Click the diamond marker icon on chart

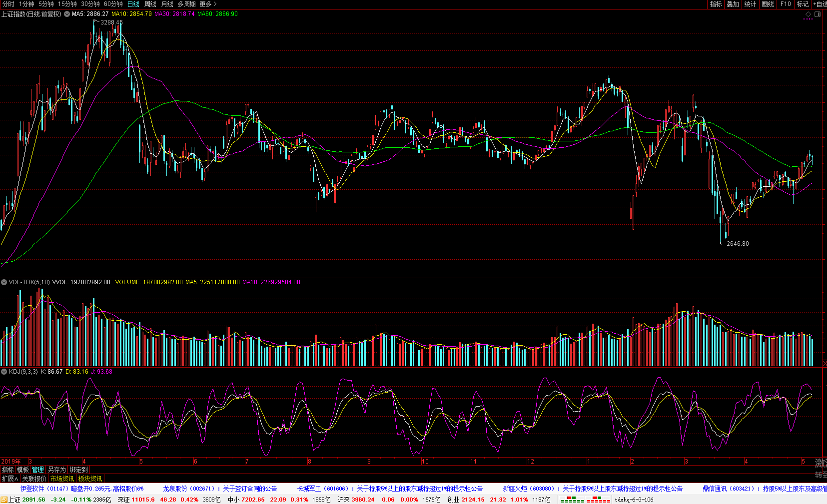click(x=809, y=14)
